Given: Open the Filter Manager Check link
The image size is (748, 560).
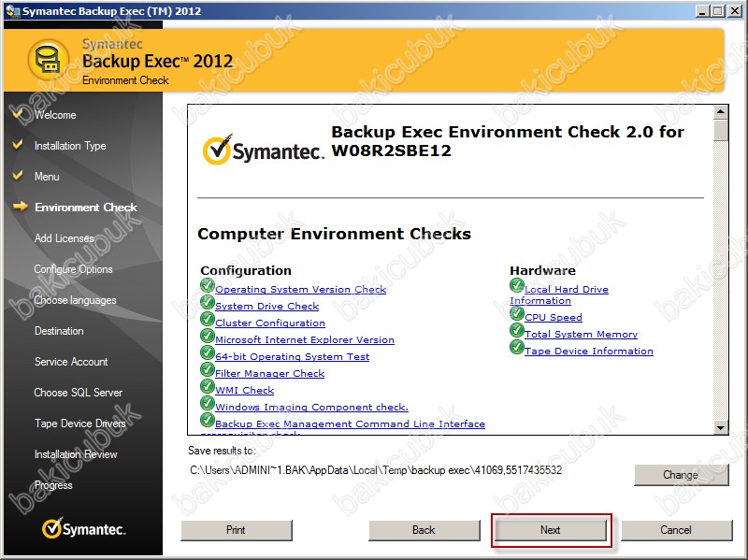Looking at the screenshot, I should [x=270, y=374].
